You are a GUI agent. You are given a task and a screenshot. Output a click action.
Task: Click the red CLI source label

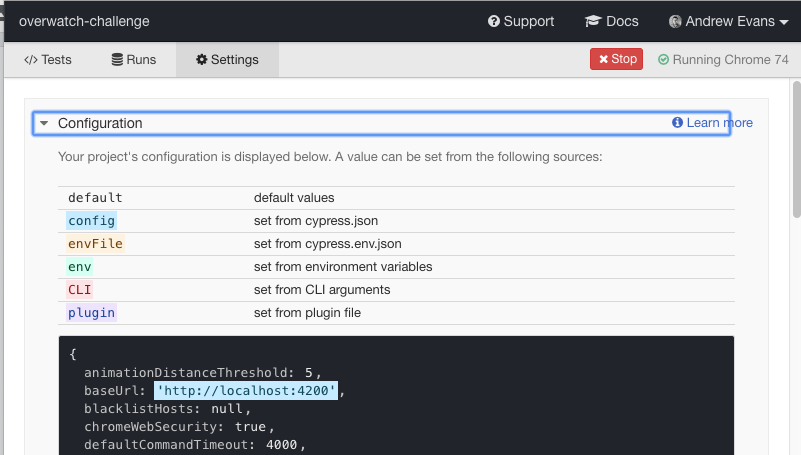[x=79, y=290]
